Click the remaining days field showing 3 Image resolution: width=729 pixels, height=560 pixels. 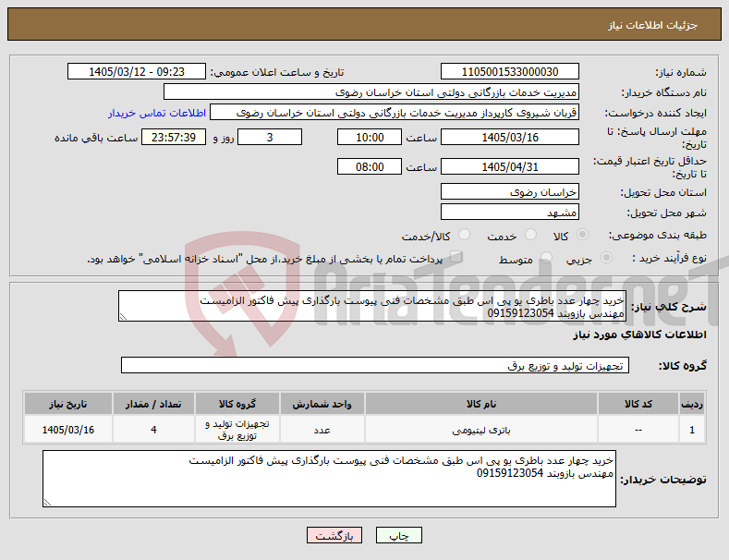[x=270, y=137]
